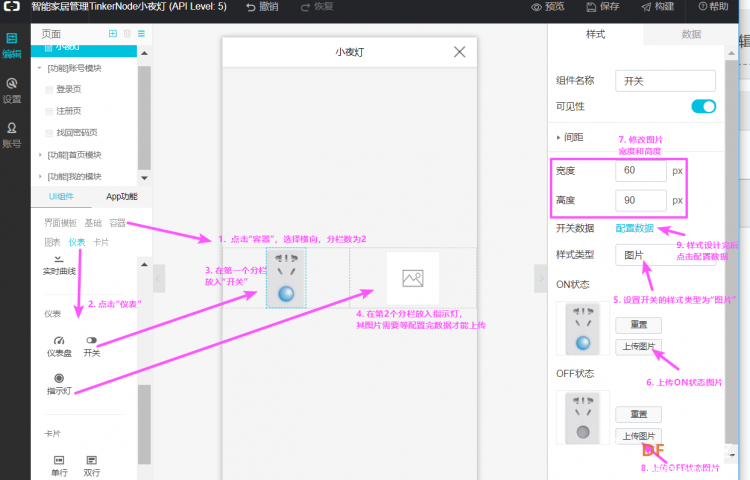Click the ON状态 socket thumbnail
Screen dimensions: 750x480
click(583, 328)
